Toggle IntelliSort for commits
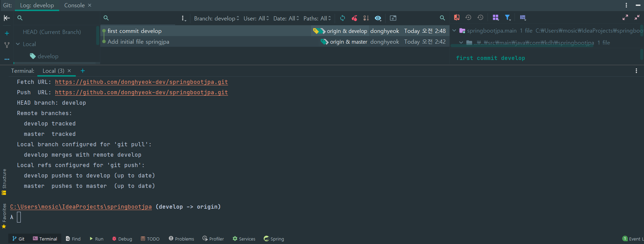Screen dimensions: 644x244 click(366, 18)
